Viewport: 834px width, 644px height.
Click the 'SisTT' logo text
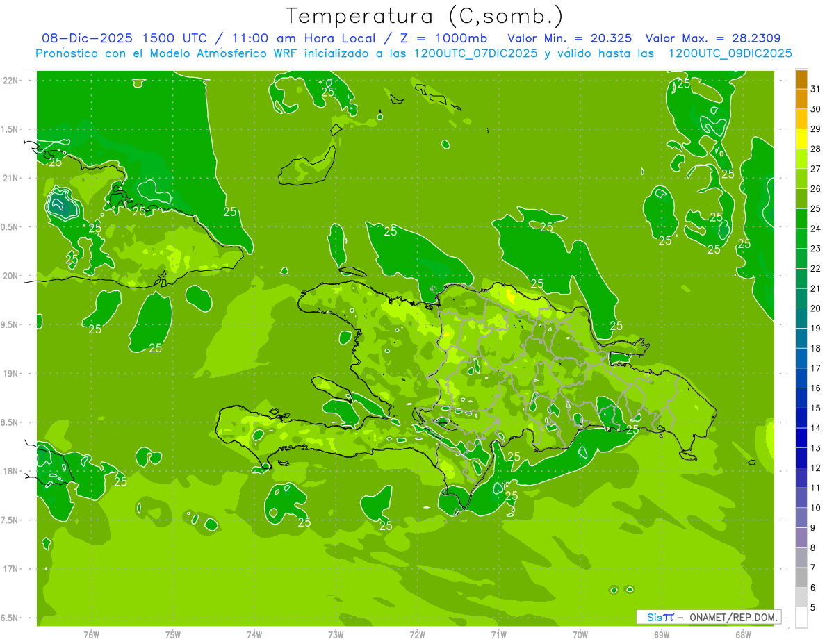pos(660,617)
